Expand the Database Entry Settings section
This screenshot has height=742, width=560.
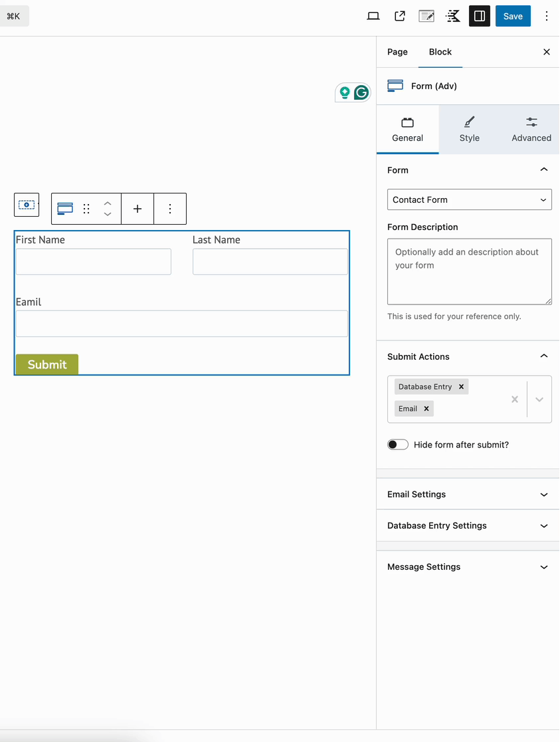pos(468,525)
